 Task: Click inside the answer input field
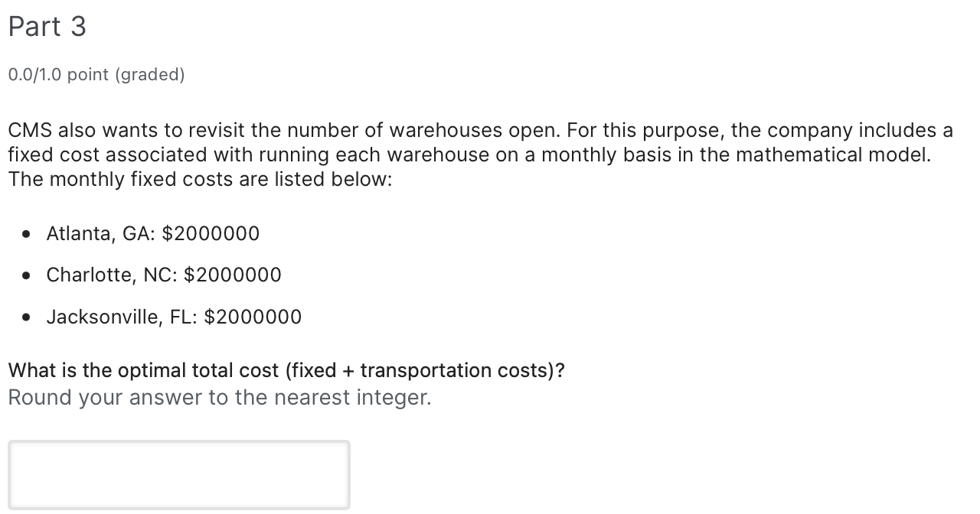[x=178, y=474]
